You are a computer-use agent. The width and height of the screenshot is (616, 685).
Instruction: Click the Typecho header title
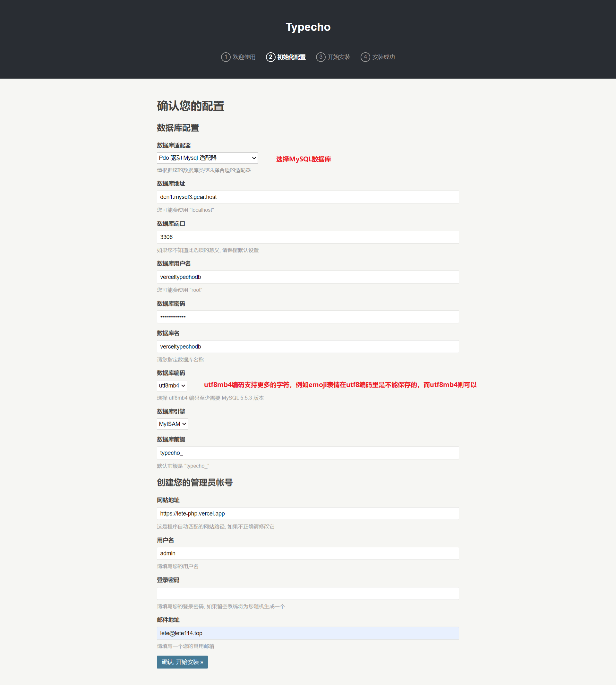(308, 27)
